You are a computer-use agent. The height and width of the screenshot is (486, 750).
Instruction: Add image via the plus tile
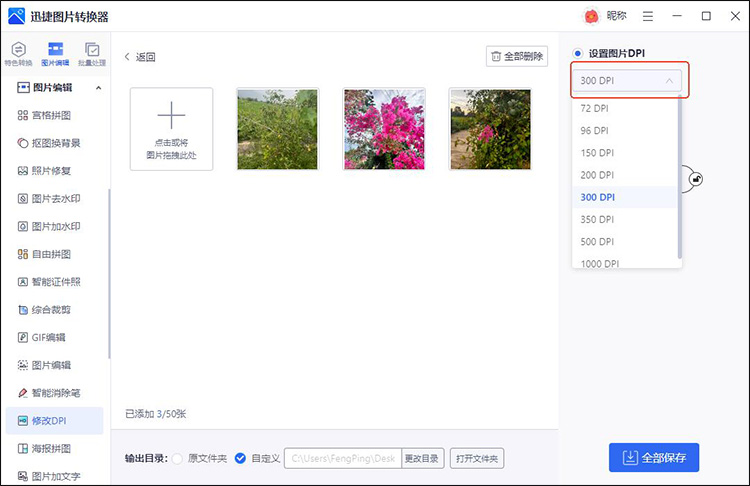[x=171, y=129]
